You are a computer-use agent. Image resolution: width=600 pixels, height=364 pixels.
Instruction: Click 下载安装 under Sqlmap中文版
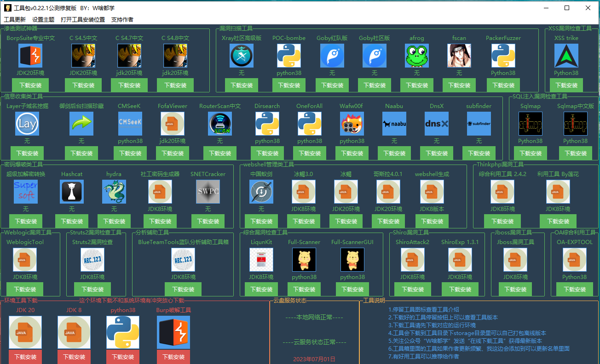(x=576, y=153)
